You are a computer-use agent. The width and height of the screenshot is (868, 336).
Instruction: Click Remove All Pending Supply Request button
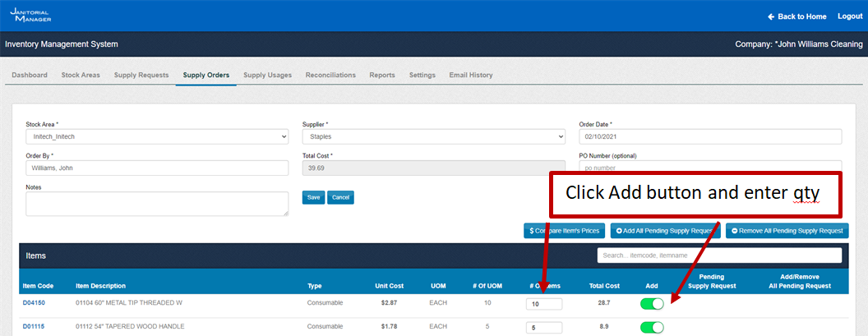pos(787,231)
